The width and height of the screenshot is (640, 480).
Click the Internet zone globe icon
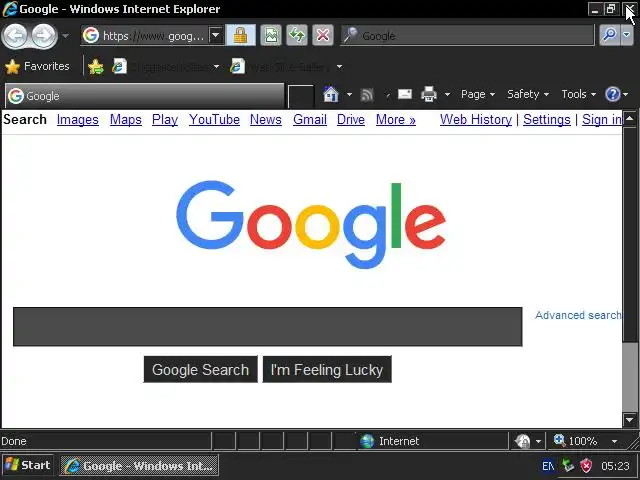click(x=367, y=441)
